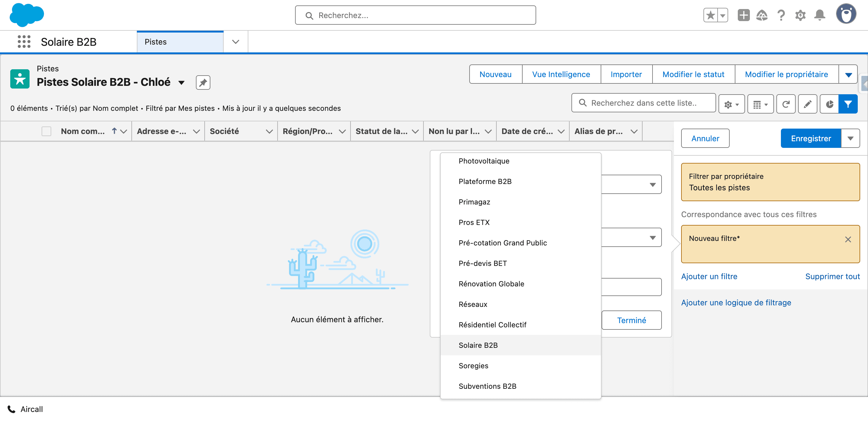Open Date de création column chevron

(x=561, y=131)
